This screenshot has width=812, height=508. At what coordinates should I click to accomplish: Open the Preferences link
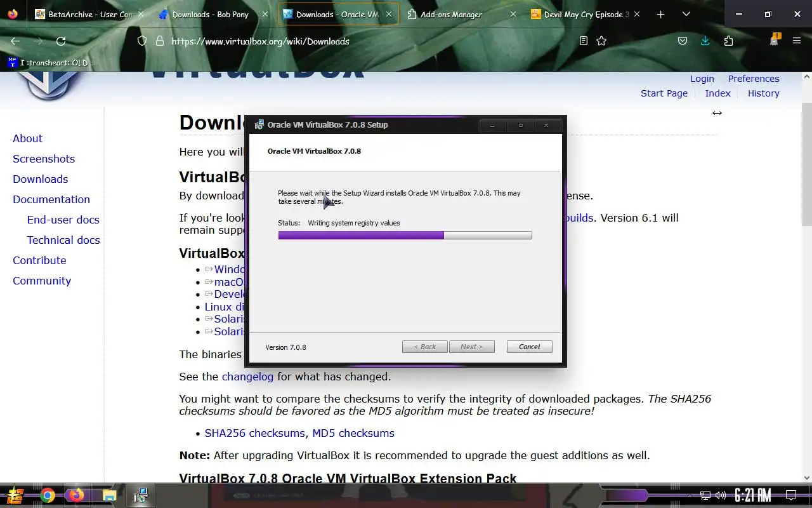[x=754, y=79]
